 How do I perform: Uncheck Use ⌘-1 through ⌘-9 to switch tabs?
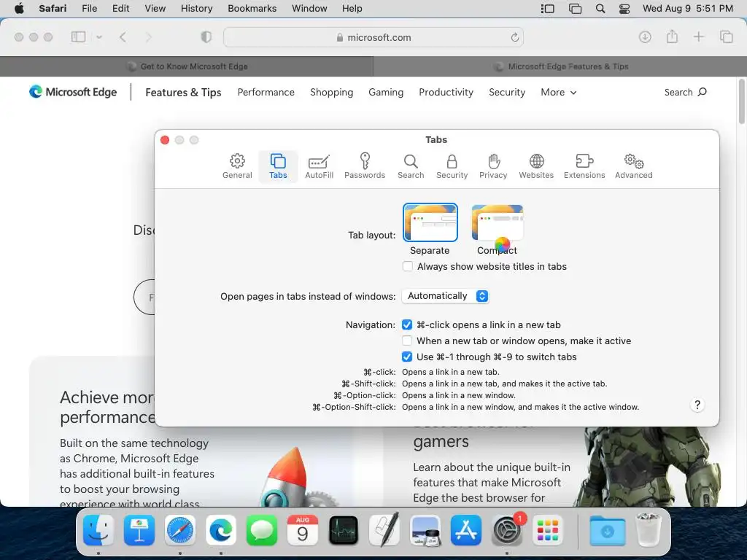click(407, 357)
